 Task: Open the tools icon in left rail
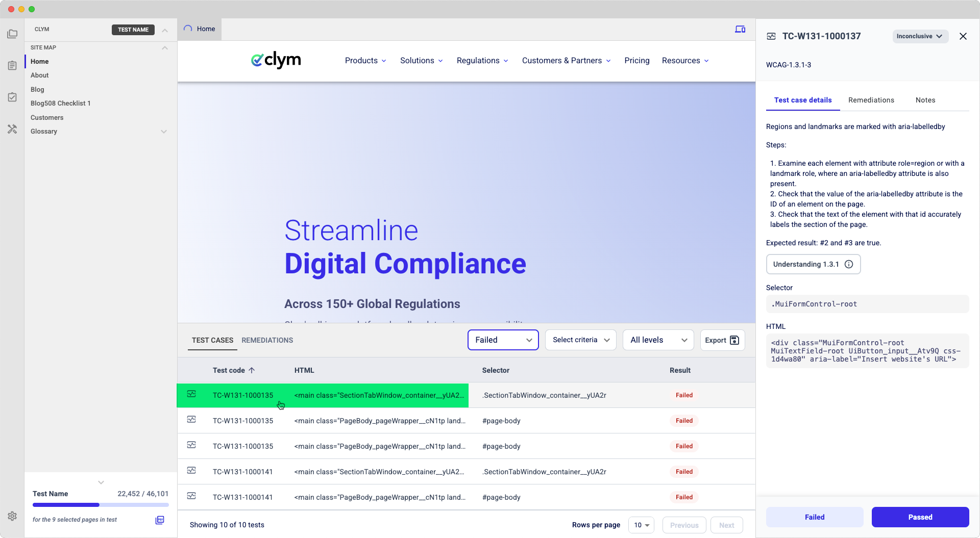[12, 129]
